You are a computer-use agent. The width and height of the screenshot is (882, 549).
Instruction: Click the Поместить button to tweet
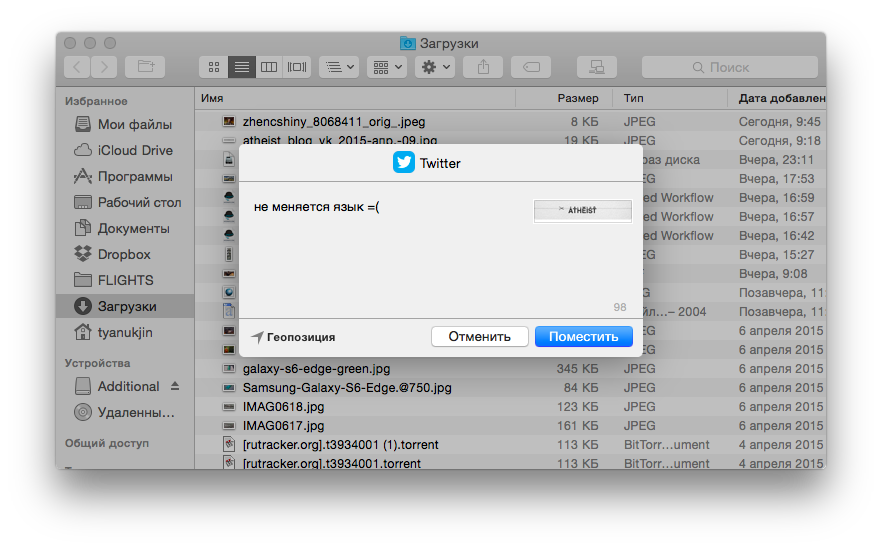pyautogui.click(x=583, y=336)
